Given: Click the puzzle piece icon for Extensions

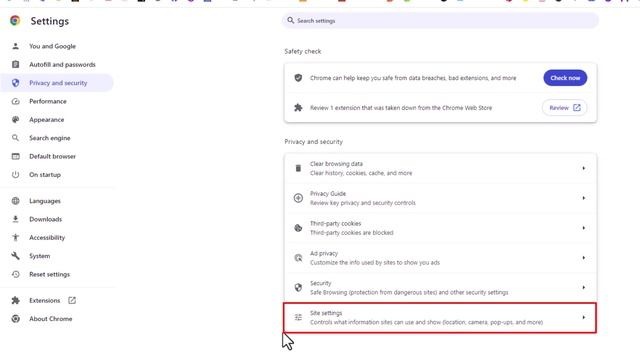Looking at the screenshot, I should (16, 300).
